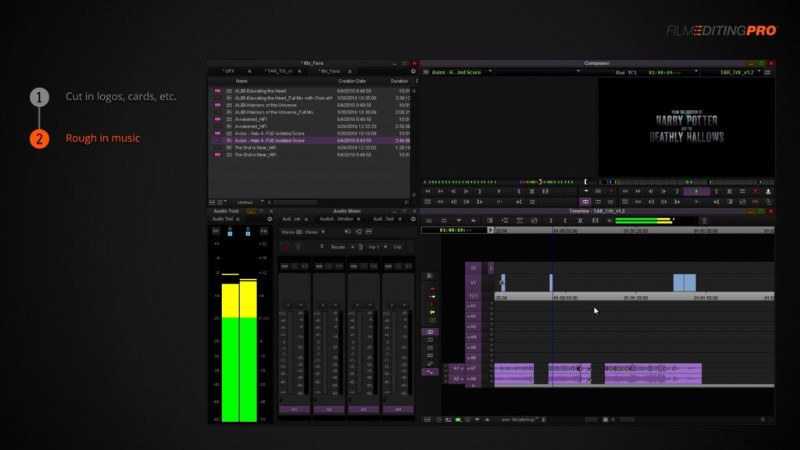Viewport: 800px width, 450px height.
Task: Play the source monitor clip
Action: (x=498, y=191)
